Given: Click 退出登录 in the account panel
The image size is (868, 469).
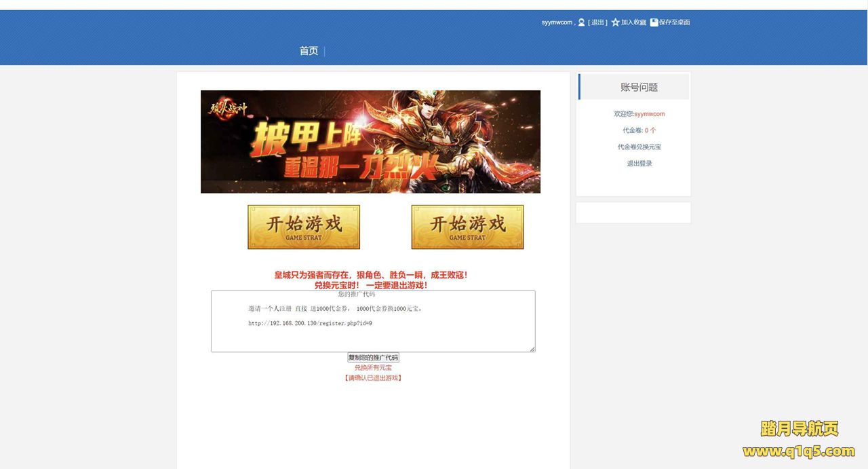Looking at the screenshot, I should point(639,164).
